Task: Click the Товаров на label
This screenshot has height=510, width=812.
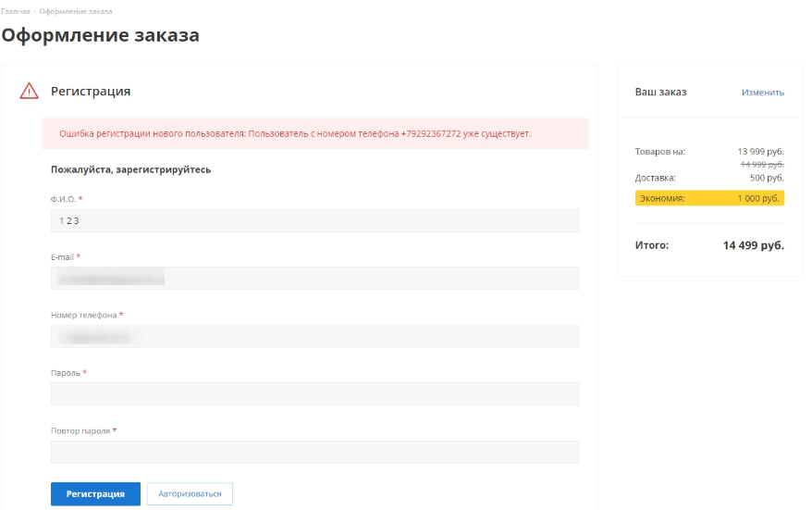Action: pos(660,152)
